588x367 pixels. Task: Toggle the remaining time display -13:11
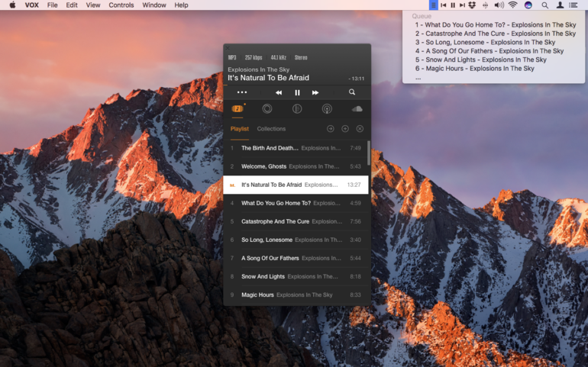(357, 79)
